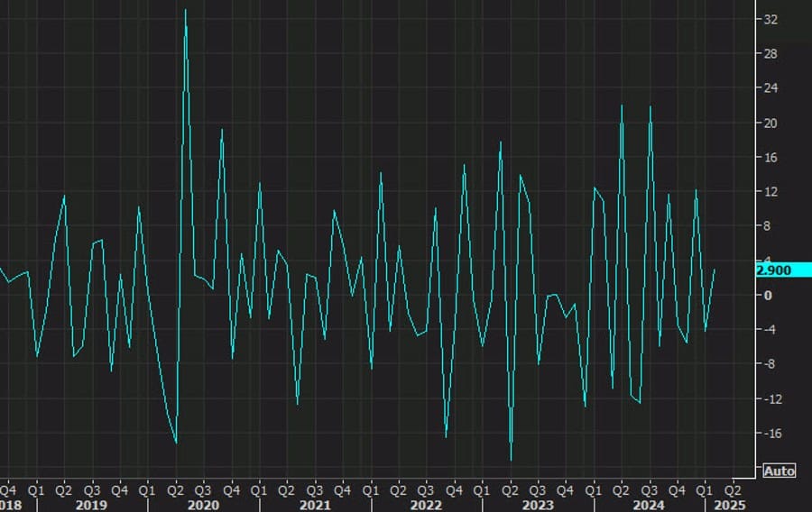Click the 12 y-axis label
The height and width of the screenshot is (512, 812).
[770, 192]
